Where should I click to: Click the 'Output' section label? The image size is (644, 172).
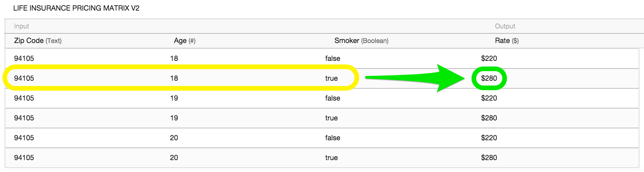(505, 26)
